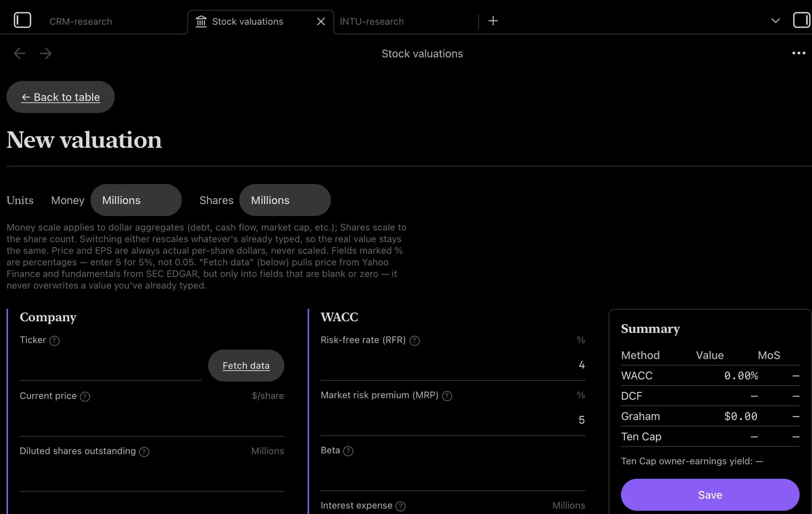Viewport: 812px width, 514px height.
Task: Toggle the left sidebar icon
Action: (22, 20)
